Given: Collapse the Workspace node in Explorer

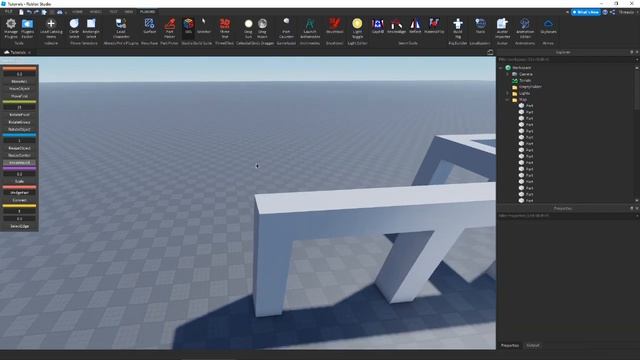Looking at the screenshot, I should 501,68.
